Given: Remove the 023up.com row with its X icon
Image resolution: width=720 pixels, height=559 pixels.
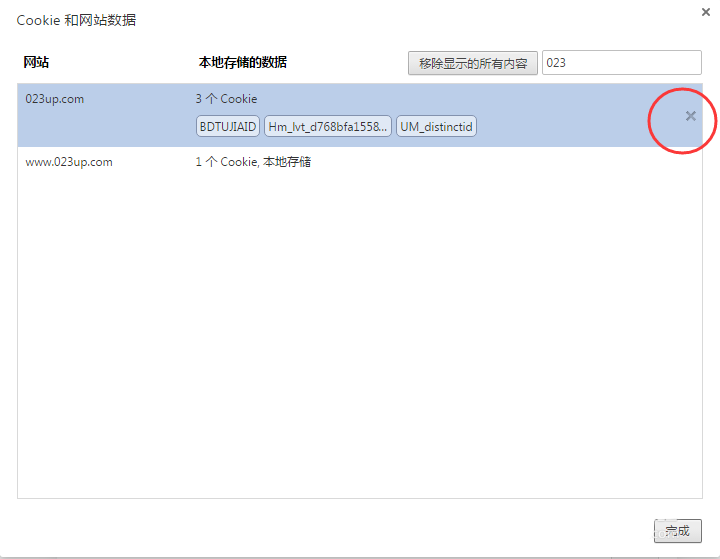Looking at the screenshot, I should [691, 116].
